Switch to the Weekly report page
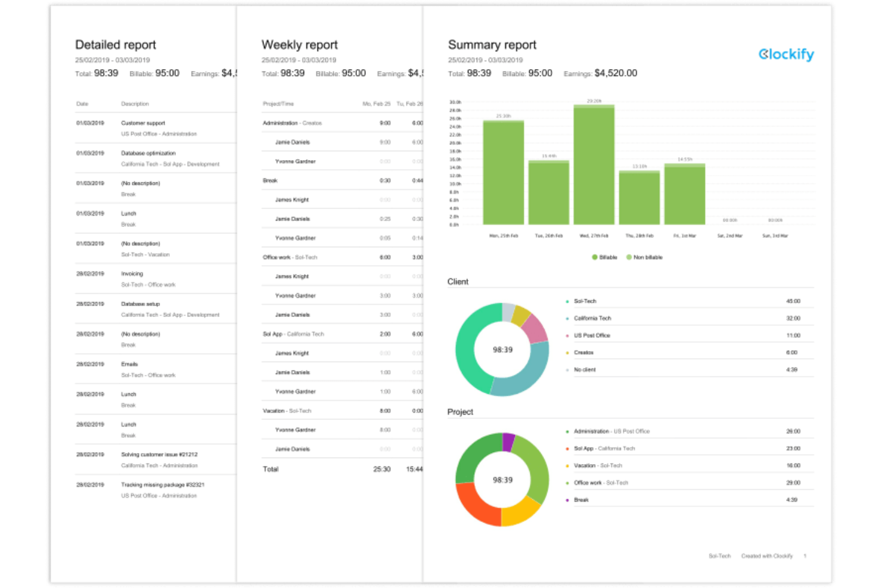The image size is (882, 588). tap(299, 44)
